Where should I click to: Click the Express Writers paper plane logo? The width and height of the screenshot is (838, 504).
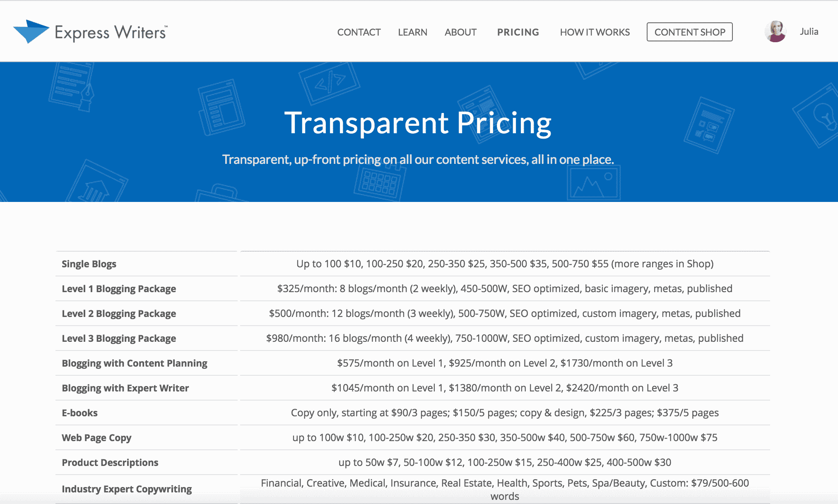[31, 31]
